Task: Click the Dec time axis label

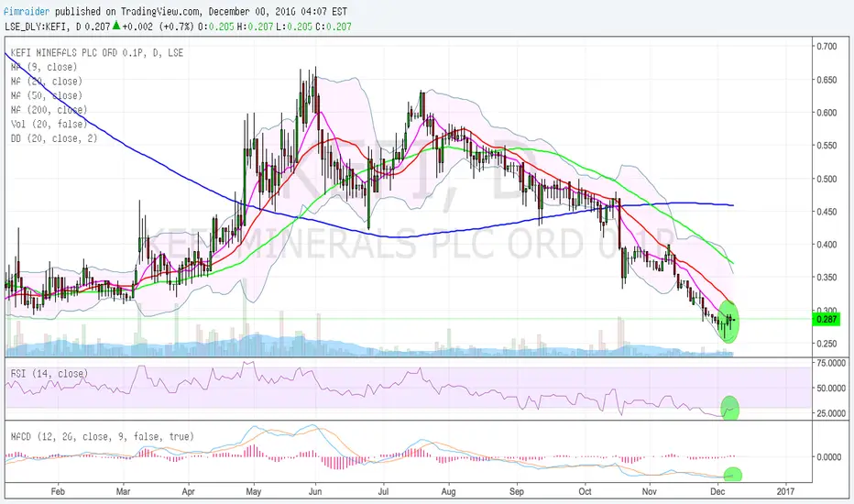Action: click(717, 491)
